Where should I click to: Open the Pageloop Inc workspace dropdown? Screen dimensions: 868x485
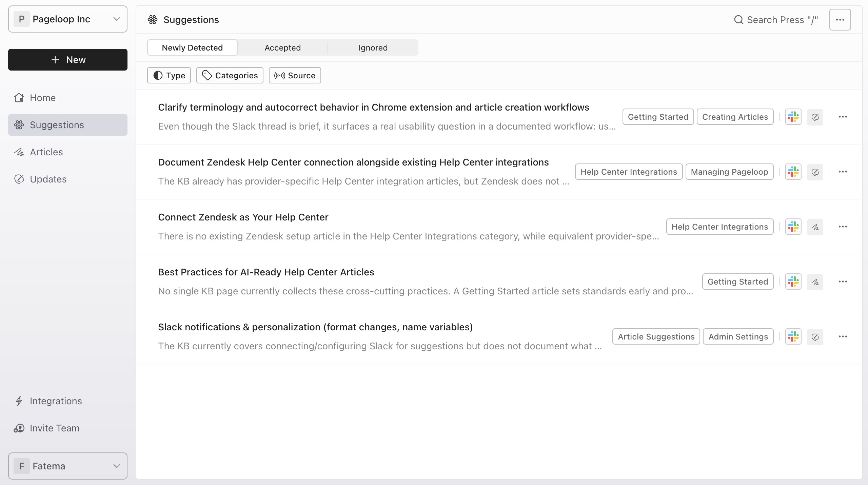tap(68, 19)
